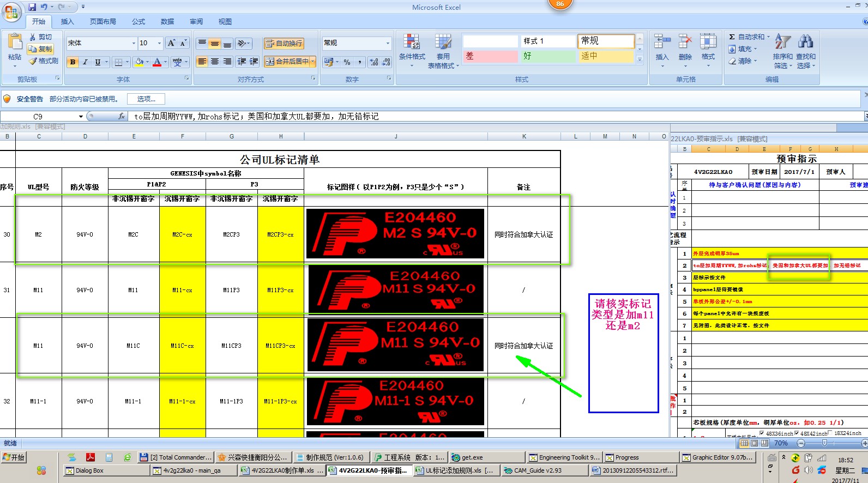Screen dimensions: 868x483
Task: Click the Merge and Center (合并后居中) button
Action: 287,62
